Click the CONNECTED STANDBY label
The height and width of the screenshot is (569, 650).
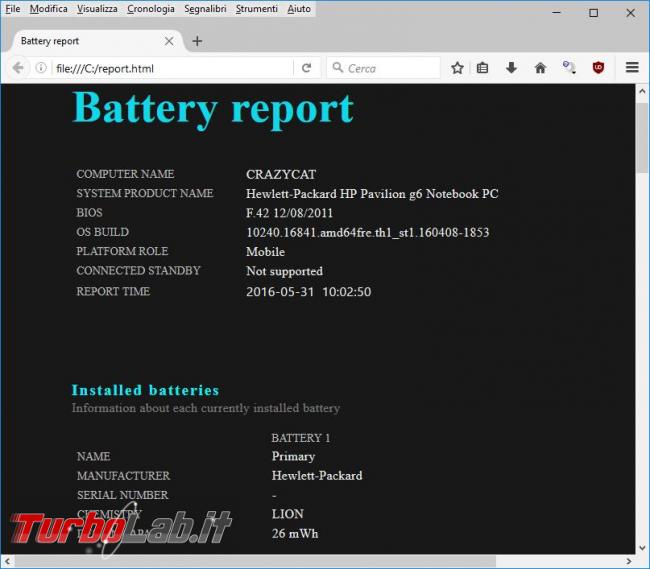138,271
